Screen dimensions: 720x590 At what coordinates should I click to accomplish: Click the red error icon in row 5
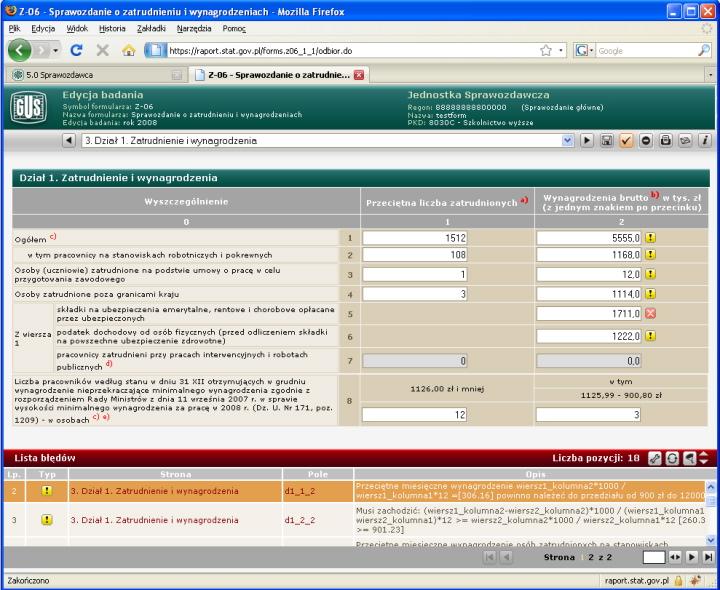(650, 314)
